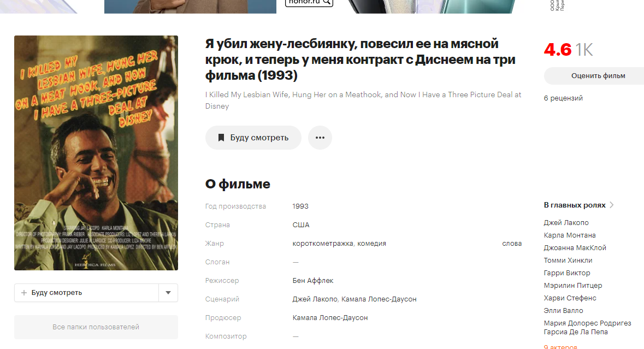Open the США country link

[300, 225]
